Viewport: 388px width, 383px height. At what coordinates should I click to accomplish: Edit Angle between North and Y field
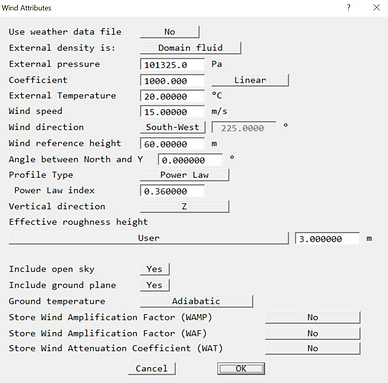click(x=190, y=160)
